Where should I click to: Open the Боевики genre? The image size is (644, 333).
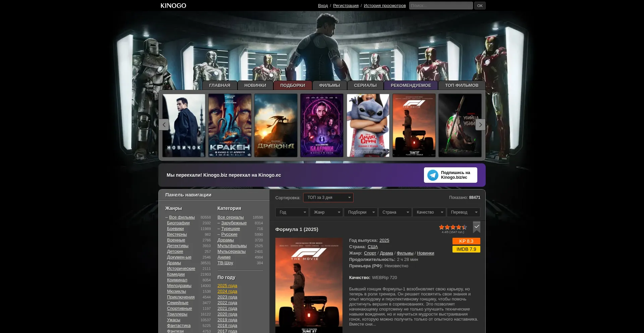click(x=175, y=229)
